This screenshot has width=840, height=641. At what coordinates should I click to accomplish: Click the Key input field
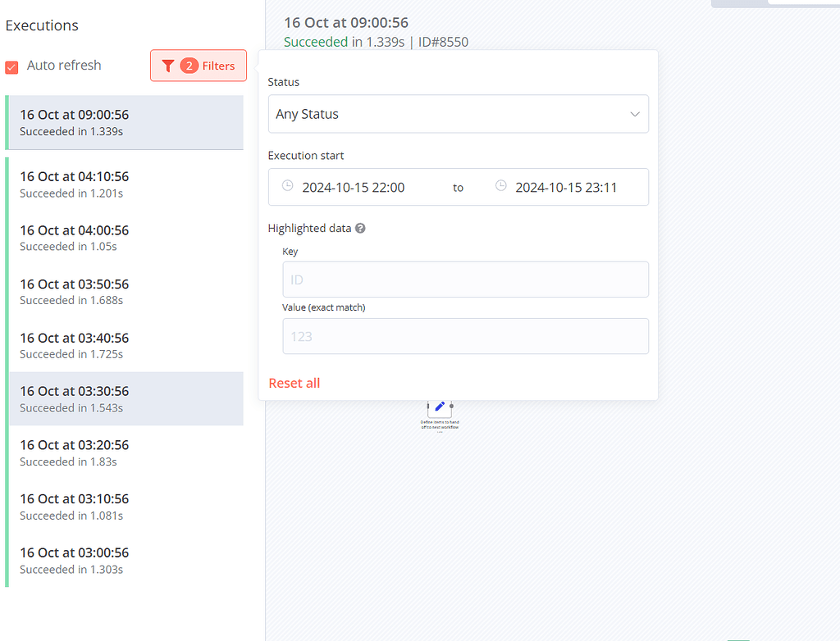tap(465, 280)
